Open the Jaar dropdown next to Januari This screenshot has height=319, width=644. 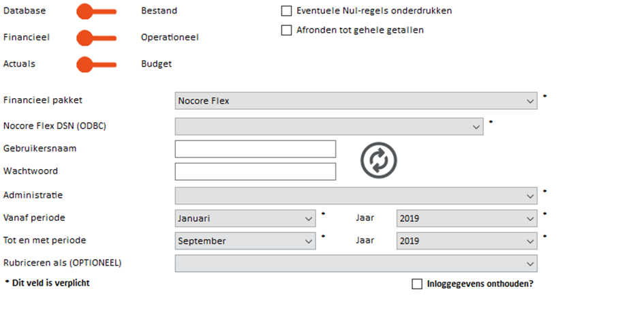tap(467, 218)
